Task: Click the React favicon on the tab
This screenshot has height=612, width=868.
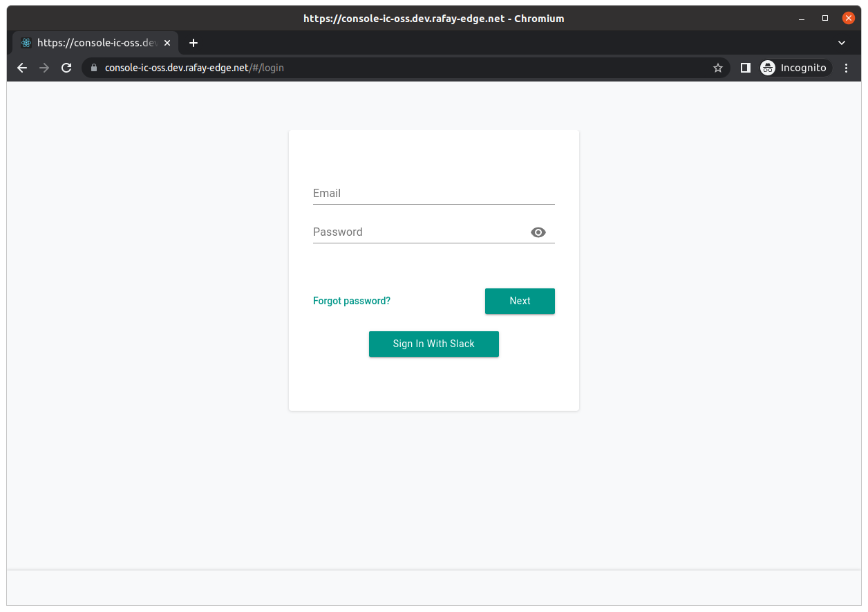Action: coord(26,43)
